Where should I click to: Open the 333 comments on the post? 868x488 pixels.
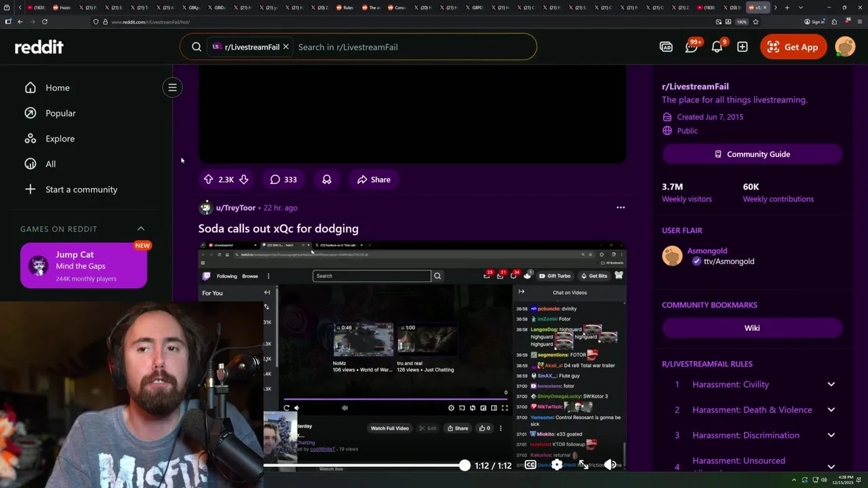tap(283, 180)
